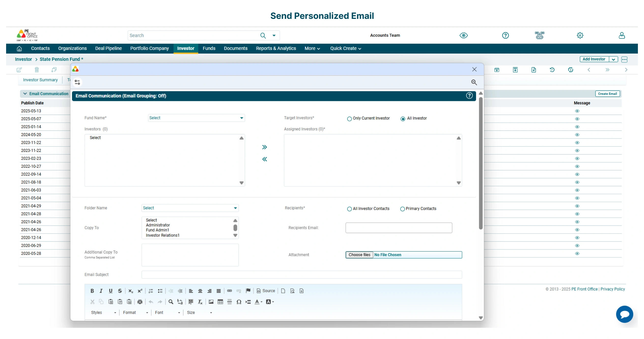The image size is (644, 339).
Task: Open Contacts menu
Action: [x=40, y=48]
